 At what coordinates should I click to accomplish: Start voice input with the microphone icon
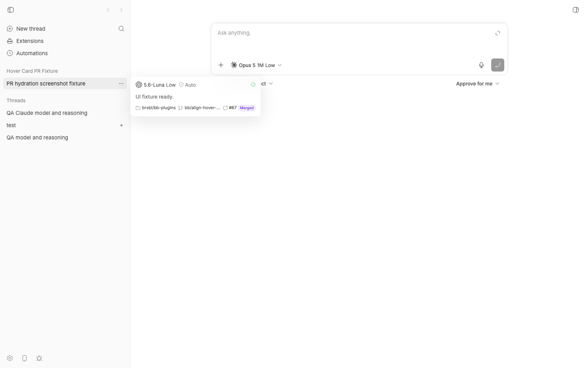(481, 65)
